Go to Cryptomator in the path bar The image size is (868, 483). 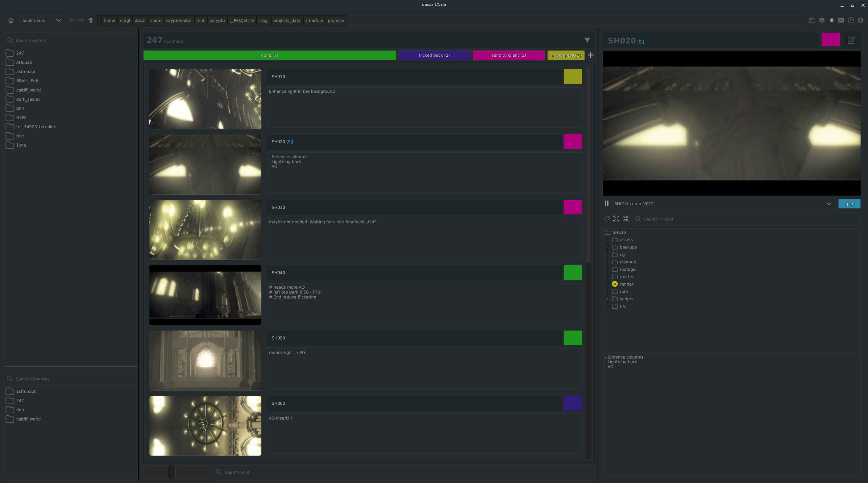point(179,20)
